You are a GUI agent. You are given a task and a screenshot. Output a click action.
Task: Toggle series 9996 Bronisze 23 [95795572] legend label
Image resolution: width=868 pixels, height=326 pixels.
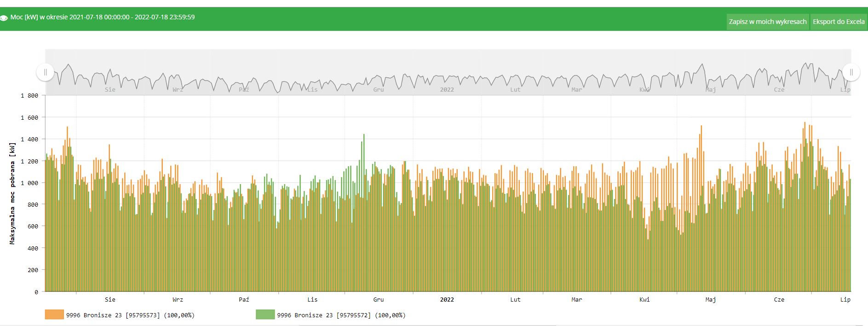(x=341, y=315)
